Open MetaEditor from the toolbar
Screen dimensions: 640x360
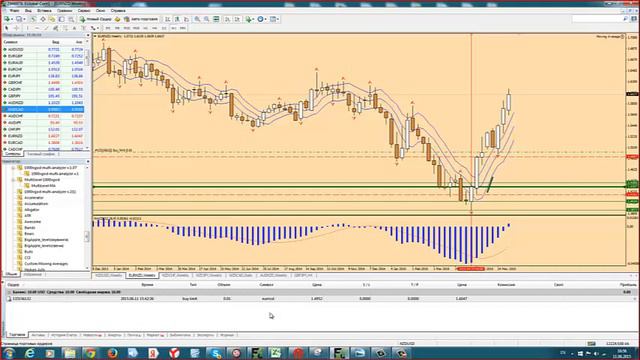click(118, 19)
